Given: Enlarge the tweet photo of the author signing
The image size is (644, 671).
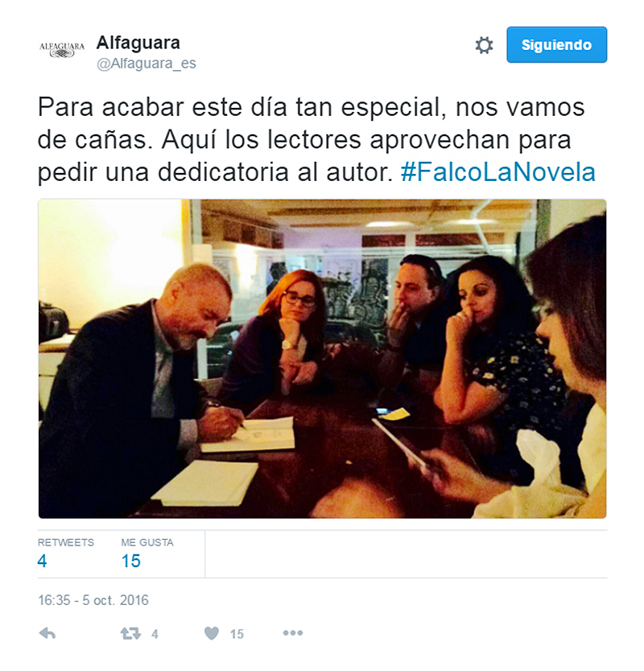Looking at the screenshot, I should click(x=323, y=359).
